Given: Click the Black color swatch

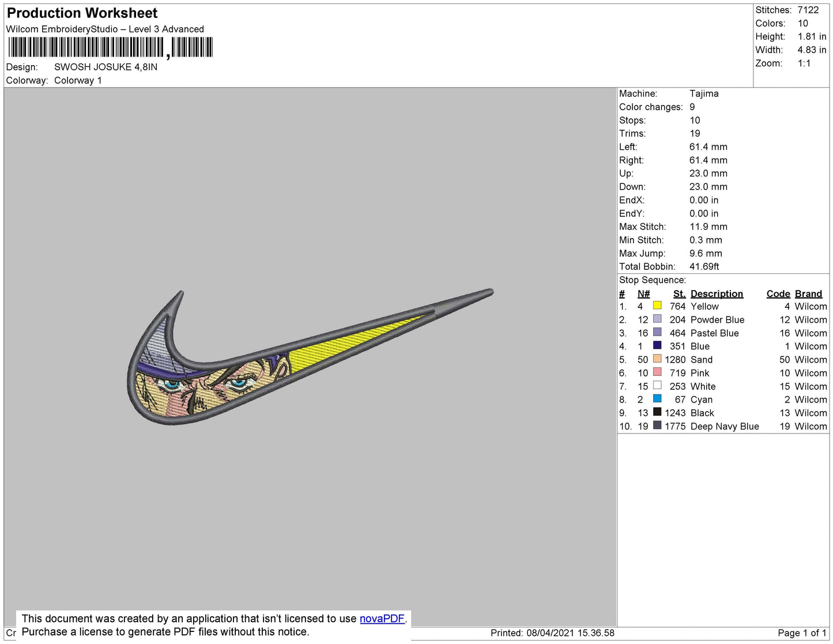Looking at the screenshot, I should [657, 412].
